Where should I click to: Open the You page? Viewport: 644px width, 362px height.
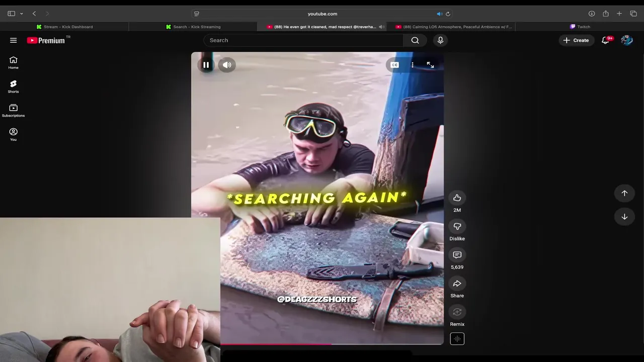(14, 135)
